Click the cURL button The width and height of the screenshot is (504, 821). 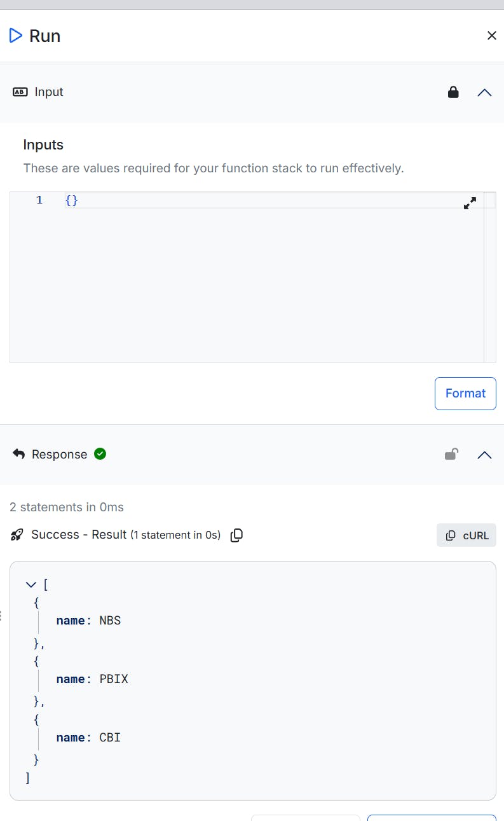coord(467,535)
